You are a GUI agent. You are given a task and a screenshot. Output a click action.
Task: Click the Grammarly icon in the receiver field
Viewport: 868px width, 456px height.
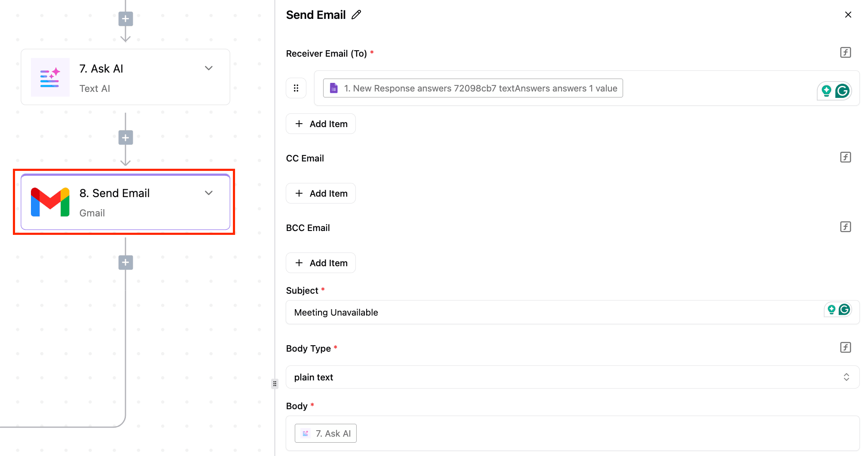click(x=842, y=91)
